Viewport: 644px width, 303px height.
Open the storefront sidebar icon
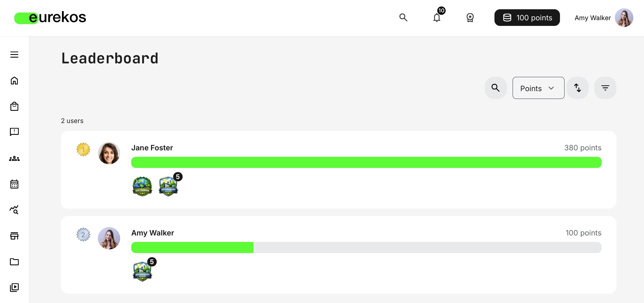(x=14, y=235)
